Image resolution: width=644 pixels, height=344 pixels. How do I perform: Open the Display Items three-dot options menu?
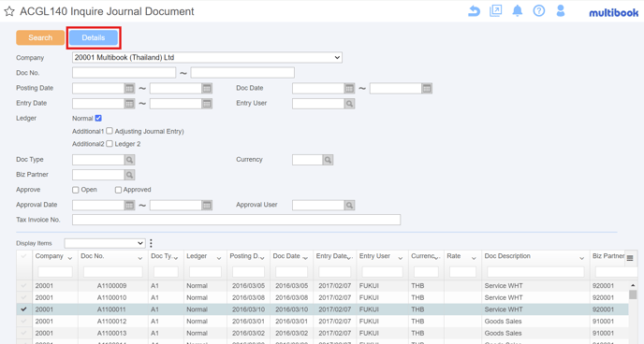tap(151, 243)
